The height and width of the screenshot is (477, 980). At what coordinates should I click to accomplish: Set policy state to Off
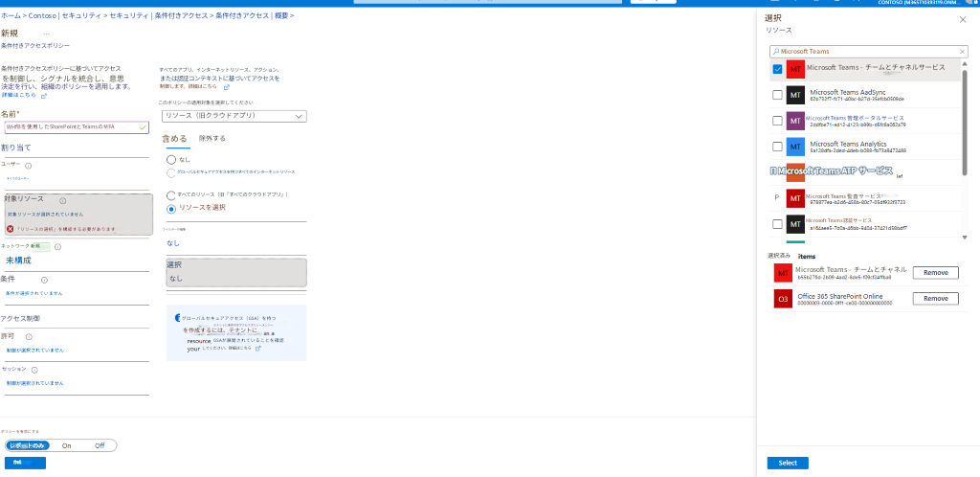click(x=100, y=445)
